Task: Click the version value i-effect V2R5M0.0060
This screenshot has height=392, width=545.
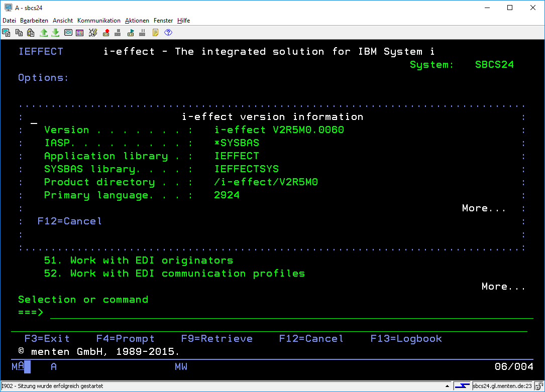Action: click(279, 130)
